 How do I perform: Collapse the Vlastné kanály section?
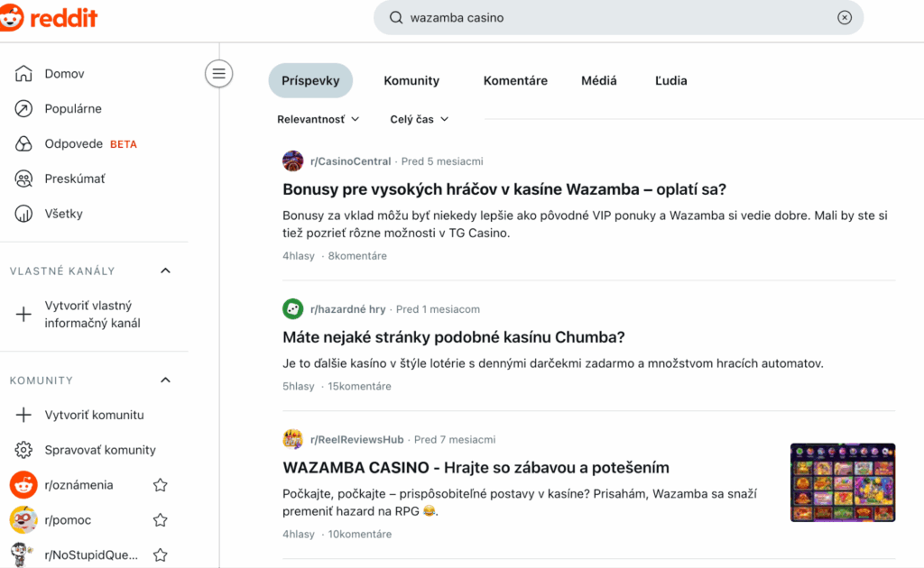click(x=165, y=270)
